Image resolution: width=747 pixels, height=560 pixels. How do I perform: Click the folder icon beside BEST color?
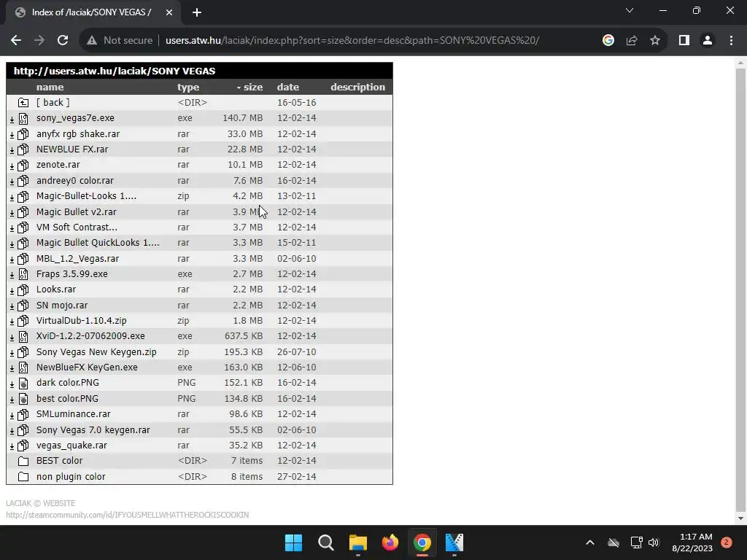(x=23, y=461)
